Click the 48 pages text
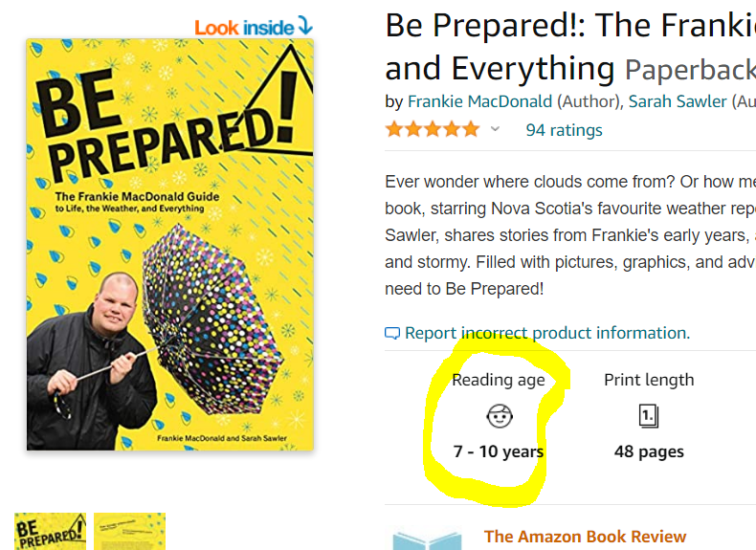 (x=649, y=451)
